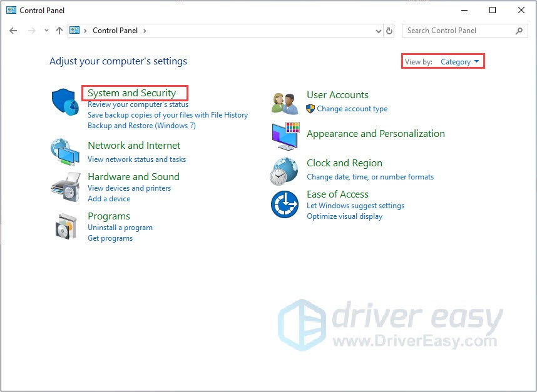Image resolution: width=537 pixels, height=392 pixels.
Task: Open Ease of Access category
Action: pos(337,194)
